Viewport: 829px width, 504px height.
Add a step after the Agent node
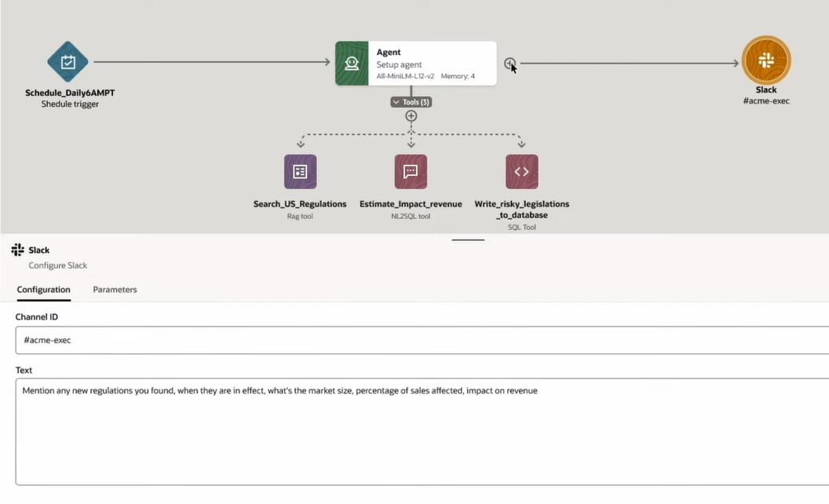point(509,64)
